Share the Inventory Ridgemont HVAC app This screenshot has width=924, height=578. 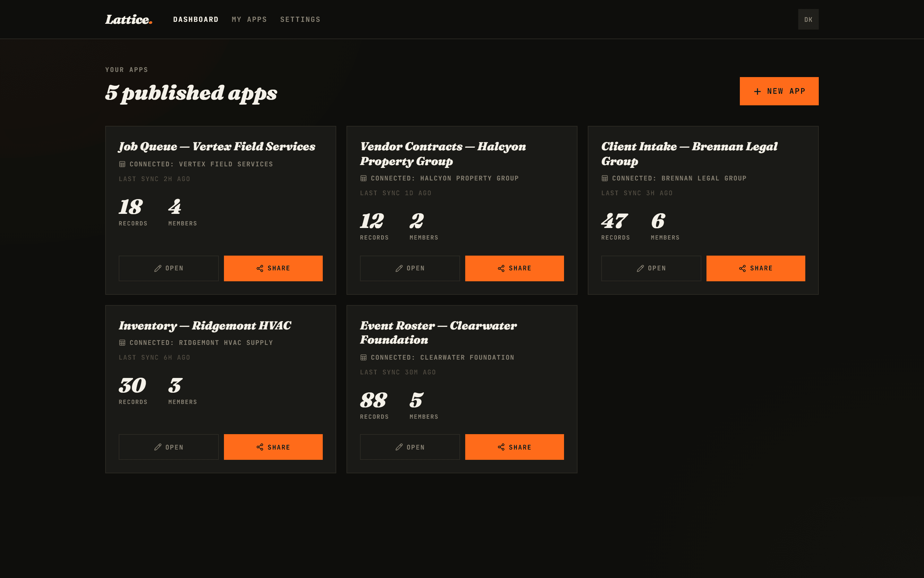273,447
